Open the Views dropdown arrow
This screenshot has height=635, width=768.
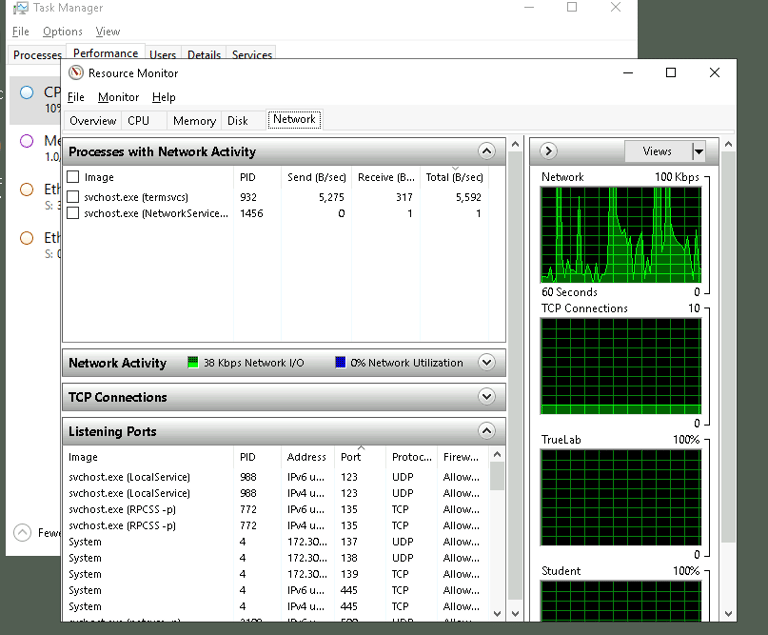[x=699, y=151]
